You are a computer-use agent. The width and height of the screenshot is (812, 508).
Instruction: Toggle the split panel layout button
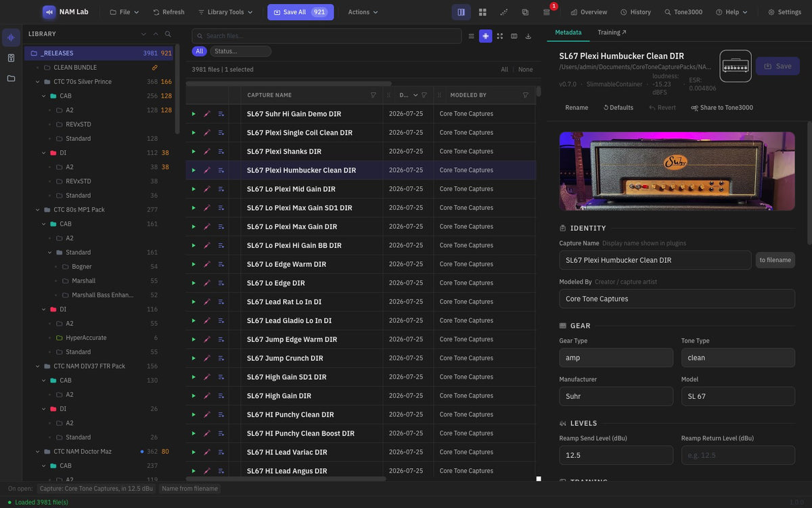tap(461, 12)
